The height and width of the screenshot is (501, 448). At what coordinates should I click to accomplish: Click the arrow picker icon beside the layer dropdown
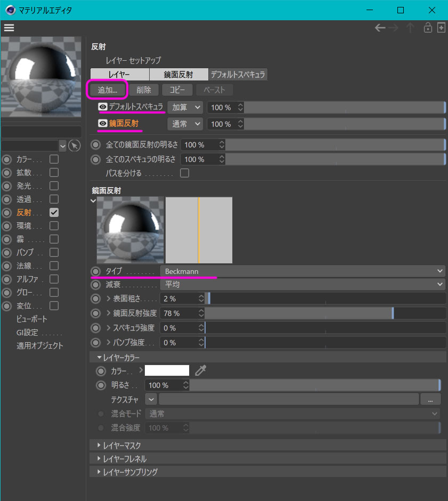(x=75, y=145)
